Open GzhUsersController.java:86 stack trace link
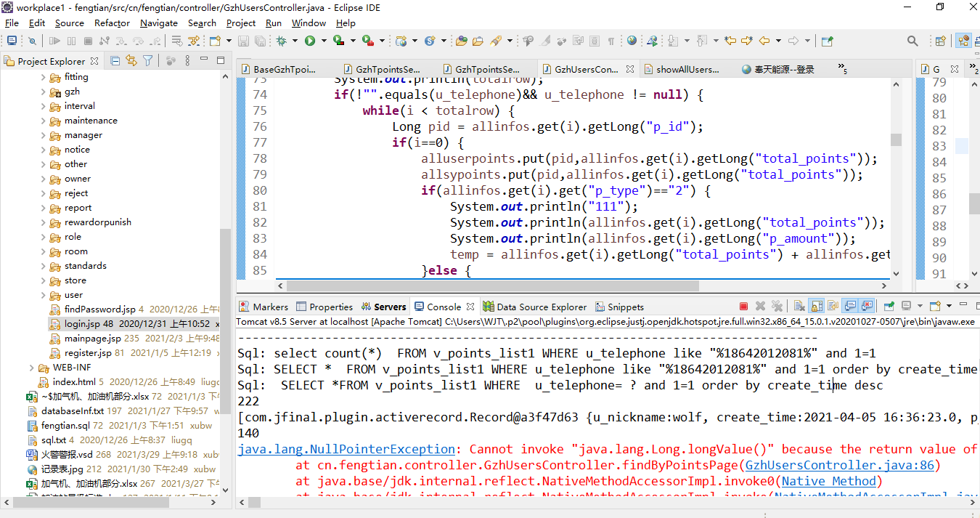980x518 pixels. point(840,465)
